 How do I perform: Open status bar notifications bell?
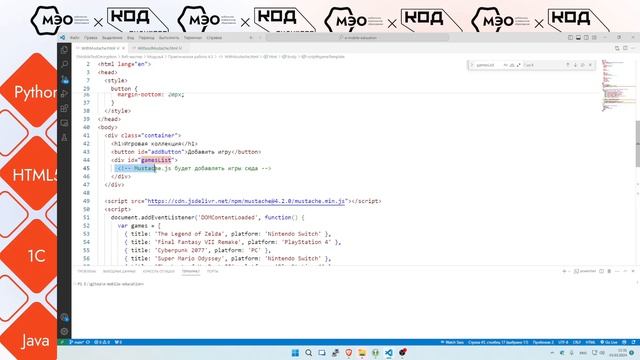pos(633,342)
